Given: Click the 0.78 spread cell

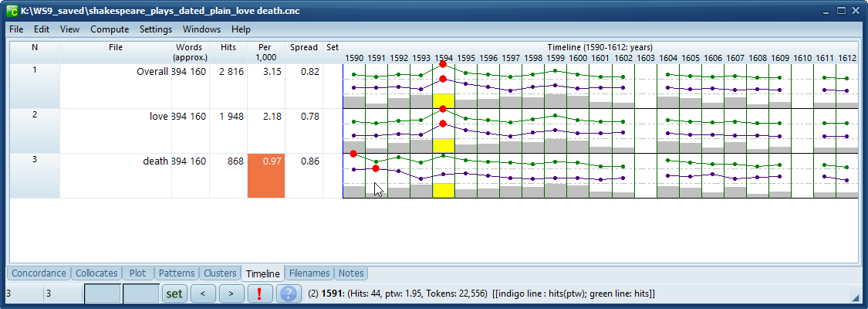Looking at the screenshot, I should point(304,131).
